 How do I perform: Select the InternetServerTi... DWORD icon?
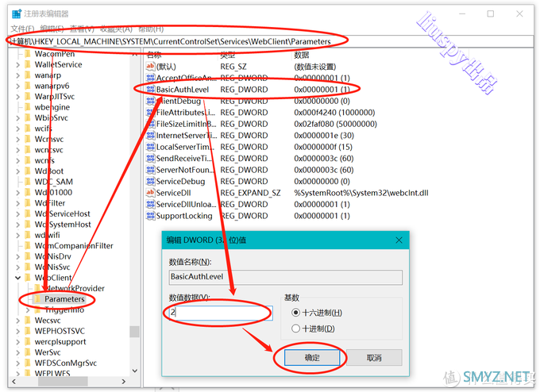tap(150, 135)
